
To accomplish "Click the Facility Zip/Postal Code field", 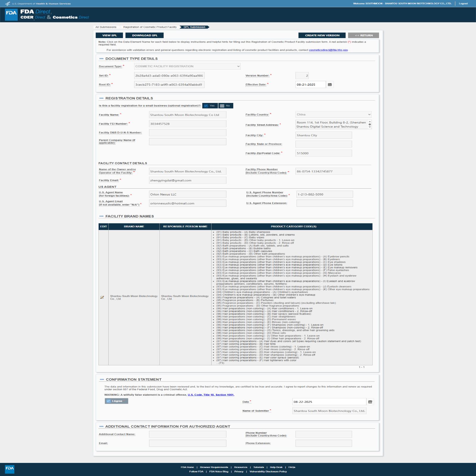I will 324,153.
